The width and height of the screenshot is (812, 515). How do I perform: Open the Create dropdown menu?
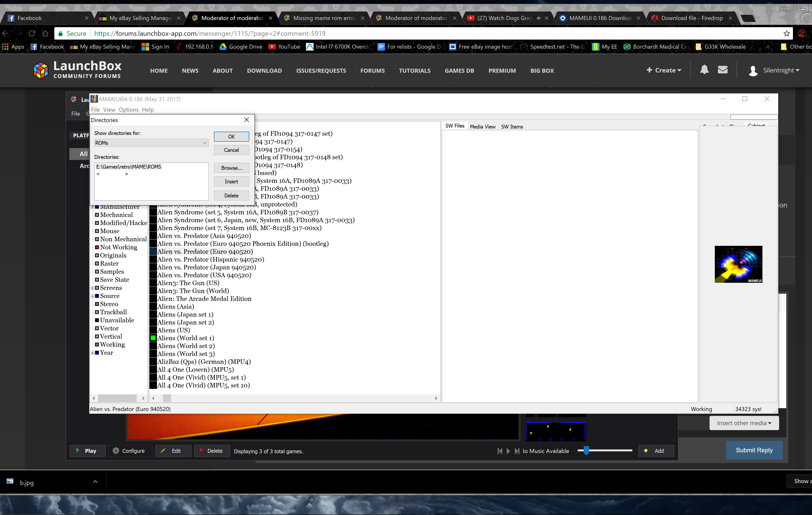click(664, 70)
